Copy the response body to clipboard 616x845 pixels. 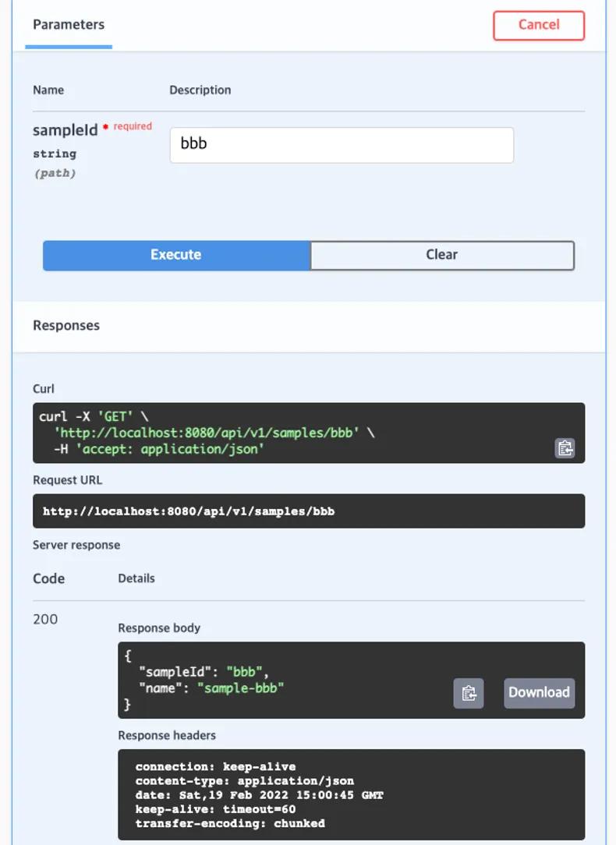tap(469, 692)
